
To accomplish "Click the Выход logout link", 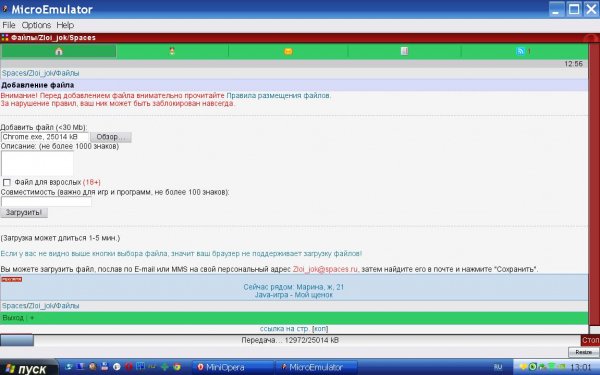I will click(13, 318).
